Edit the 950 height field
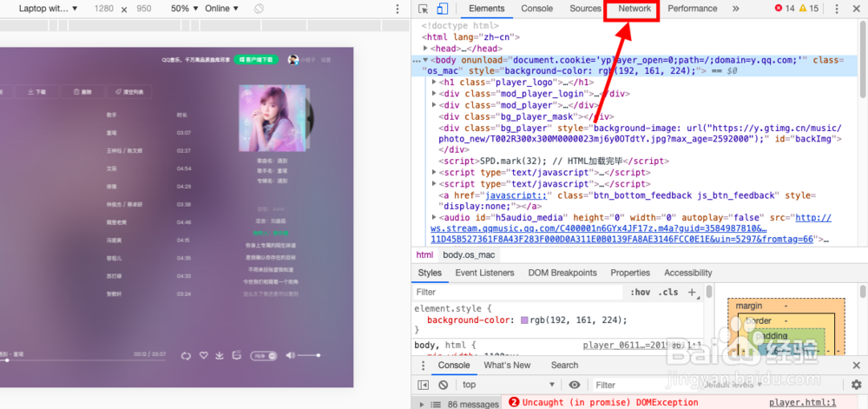Image resolution: width=868 pixels, height=409 pixels. pos(143,9)
